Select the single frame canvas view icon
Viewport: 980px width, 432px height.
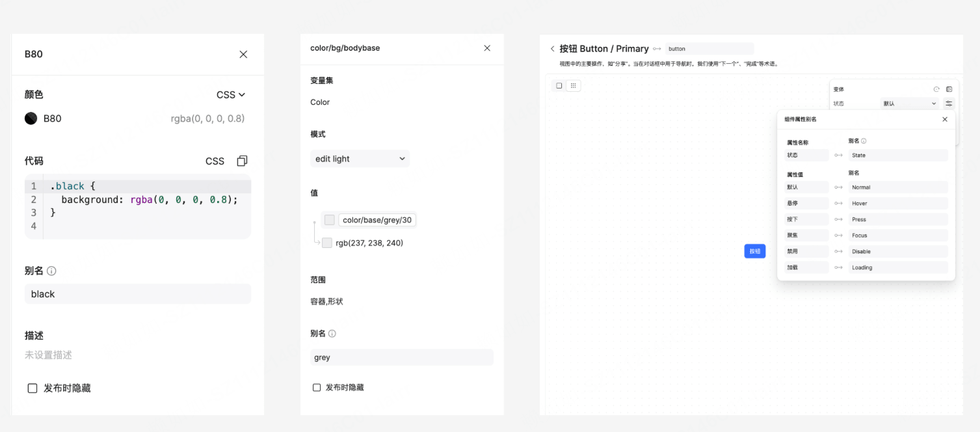(x=559, y=86)
